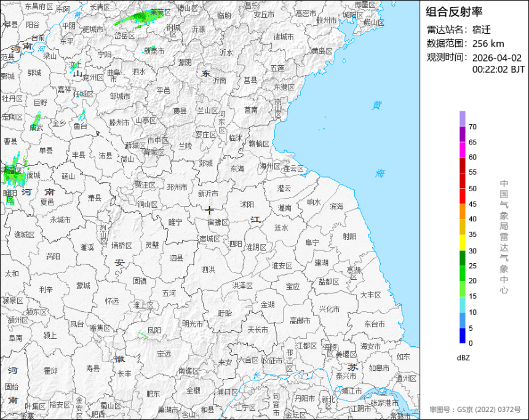Click the 256 km data range value
This screenshot has height=420, width=529.
point(488,44)
